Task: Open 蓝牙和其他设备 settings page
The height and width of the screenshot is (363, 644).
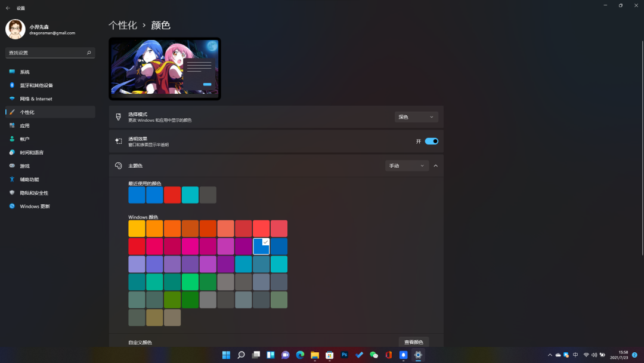Action: coord(36,85)
